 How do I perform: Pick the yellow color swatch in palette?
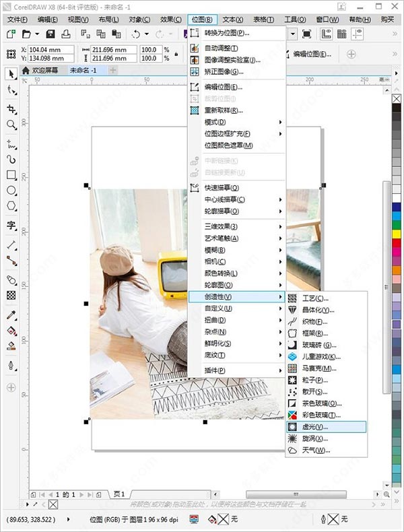396,234
